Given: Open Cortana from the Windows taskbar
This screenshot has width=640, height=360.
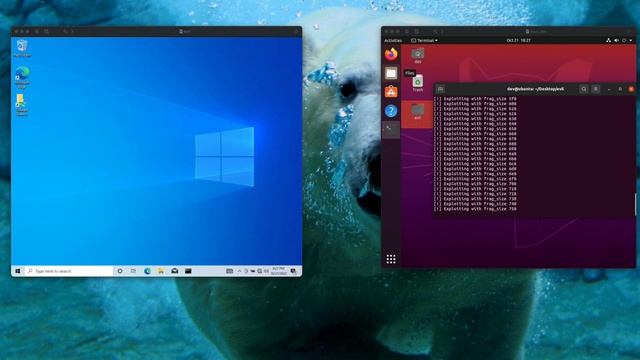Looking at the screenshot, I should pos(120,271).
